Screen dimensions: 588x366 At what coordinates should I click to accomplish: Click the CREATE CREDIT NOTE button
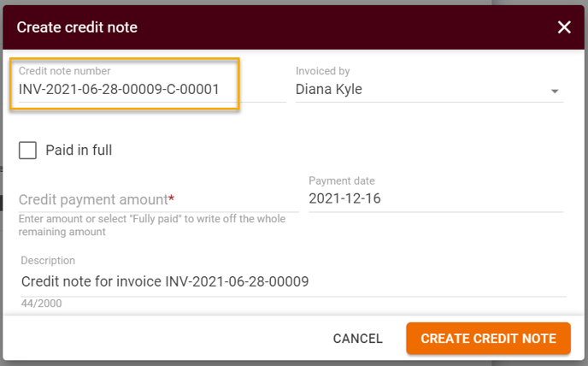488,339
